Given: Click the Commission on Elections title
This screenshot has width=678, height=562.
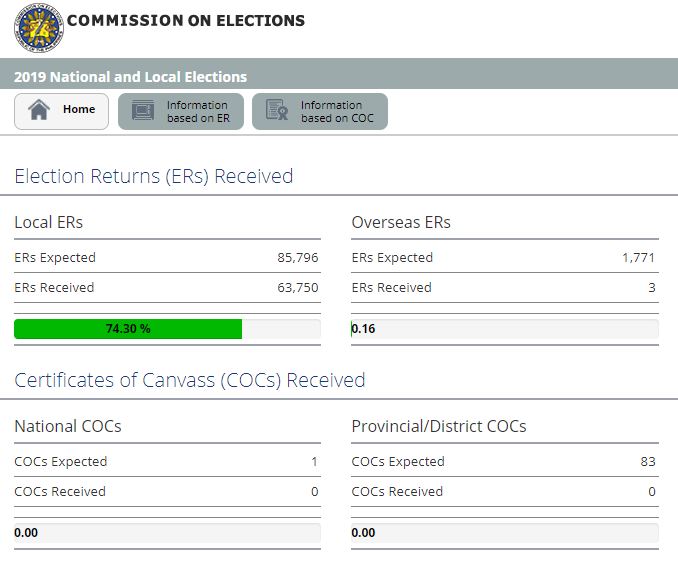Looking at the screenshot, I should pyautogui.click(x=186, y=20).
